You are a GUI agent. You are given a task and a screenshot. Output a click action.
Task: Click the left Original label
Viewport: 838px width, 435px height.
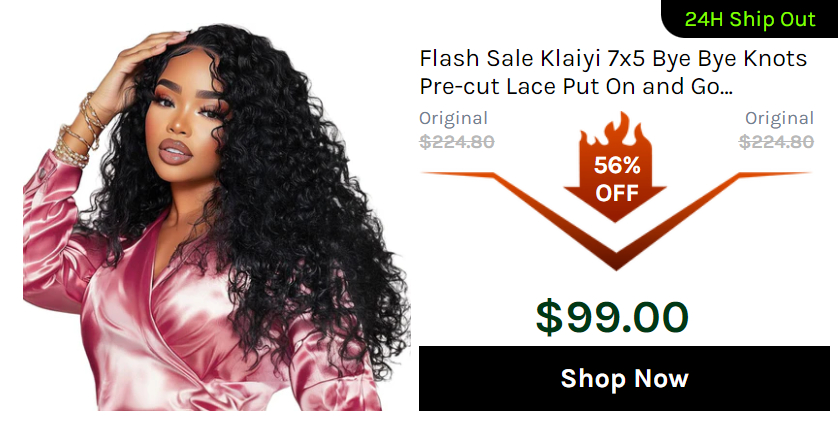(453, 118)
